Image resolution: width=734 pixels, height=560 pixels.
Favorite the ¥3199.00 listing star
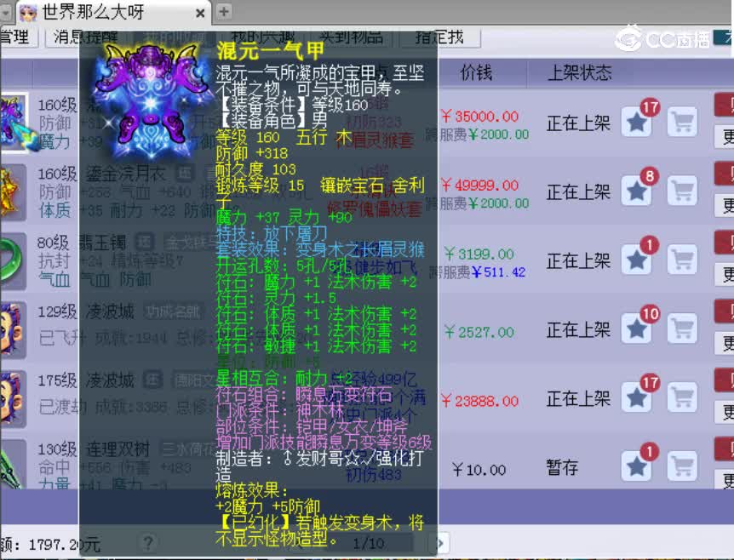click(637, 260)
